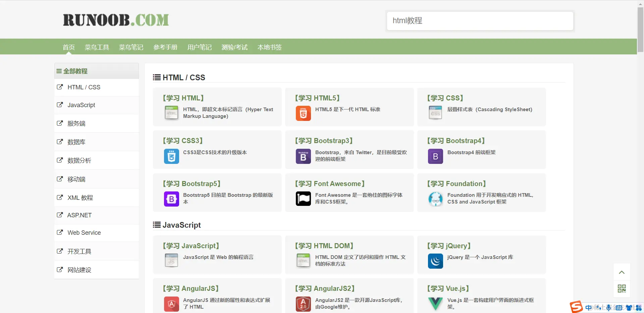Click the "HTML5 是下一代 HTML 标准" description
The height and width of the screenshot is (313, 644).
click(x=347, y=109)
